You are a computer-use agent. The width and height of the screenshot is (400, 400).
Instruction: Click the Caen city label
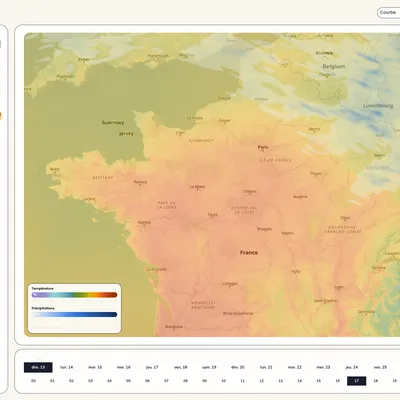[x=180, y=133]
